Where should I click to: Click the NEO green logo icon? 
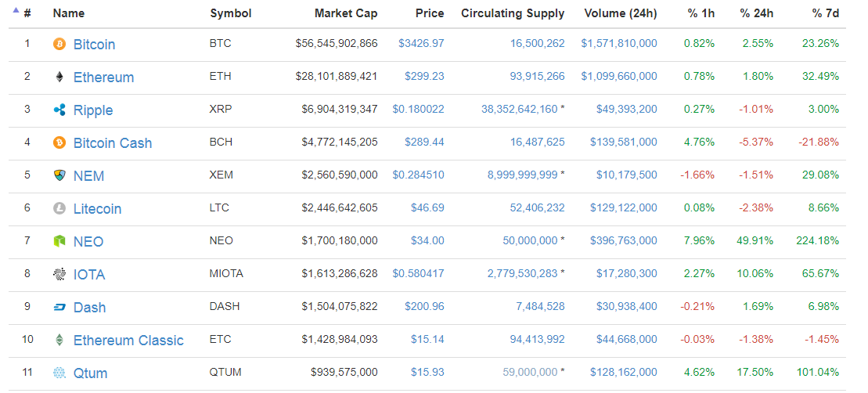(59, 242)
